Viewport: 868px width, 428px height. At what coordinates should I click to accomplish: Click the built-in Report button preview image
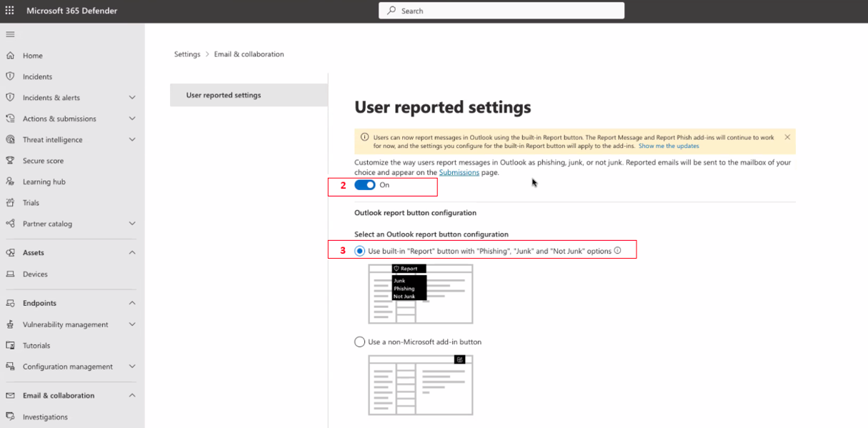[x=421, y=294]
